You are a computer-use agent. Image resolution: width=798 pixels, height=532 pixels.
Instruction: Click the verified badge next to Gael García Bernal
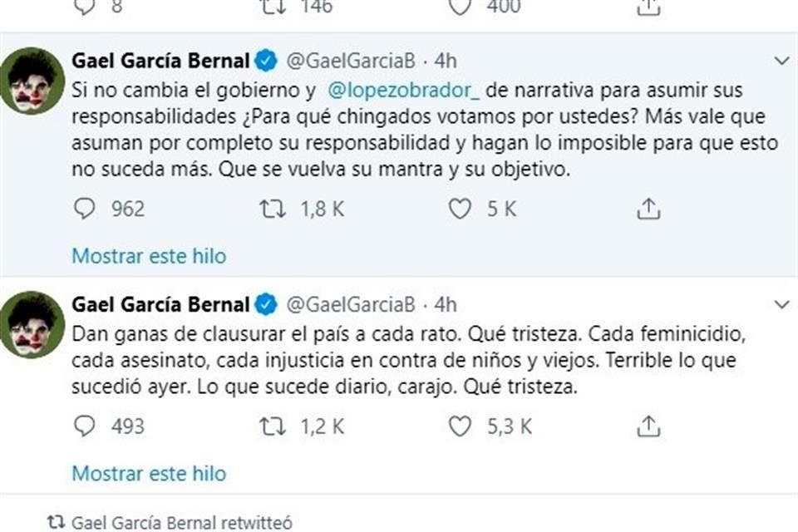[x=264, y=58]
